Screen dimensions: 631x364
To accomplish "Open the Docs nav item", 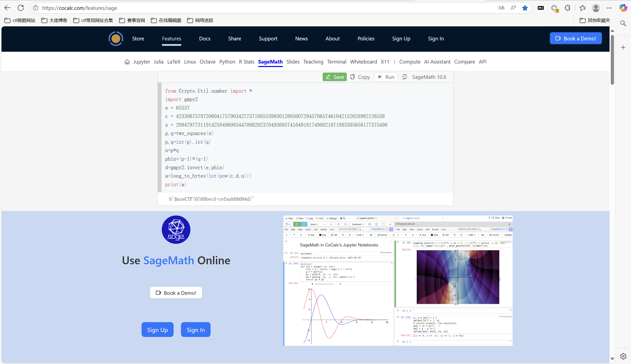I will click(205, 38).
